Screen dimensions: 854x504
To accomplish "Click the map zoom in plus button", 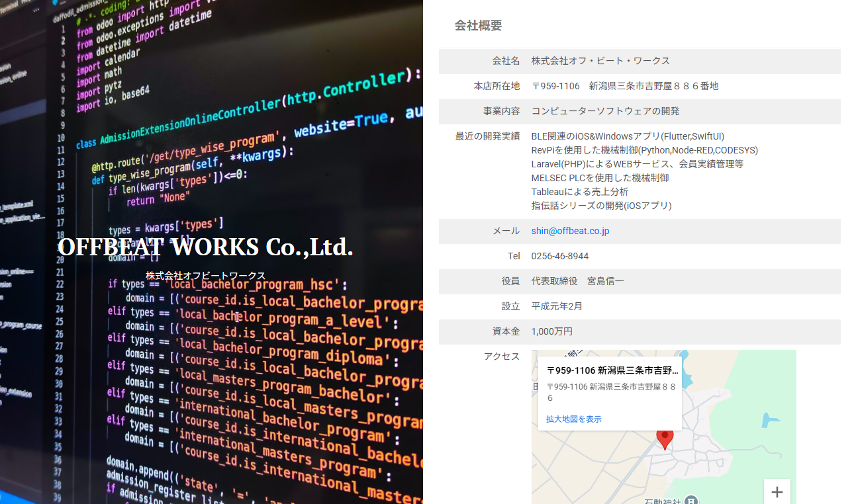I will coord(777,491).
